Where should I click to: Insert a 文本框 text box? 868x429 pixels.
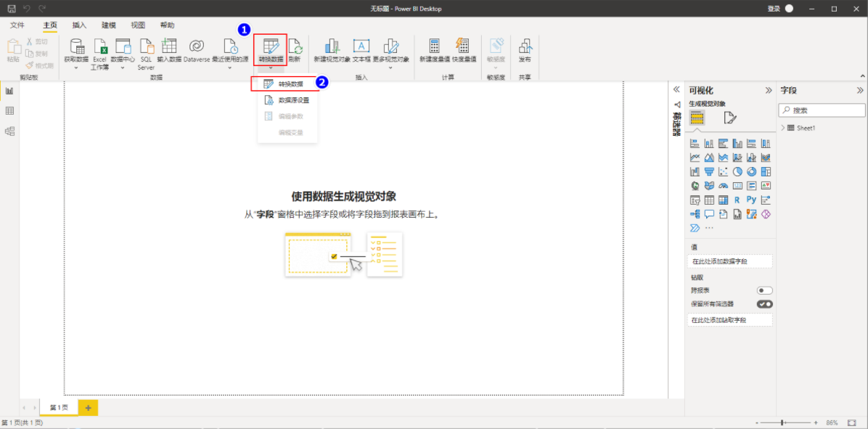[x=361, y=51]
